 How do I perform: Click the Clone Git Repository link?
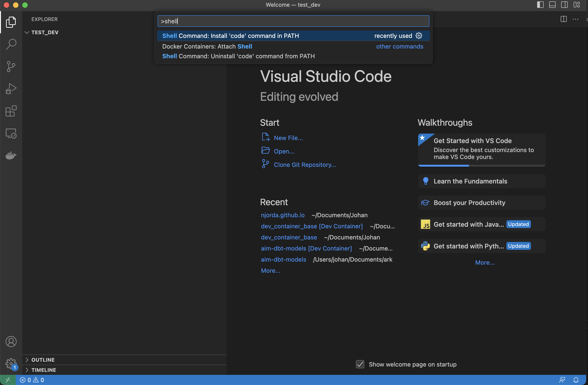[305, 165]
